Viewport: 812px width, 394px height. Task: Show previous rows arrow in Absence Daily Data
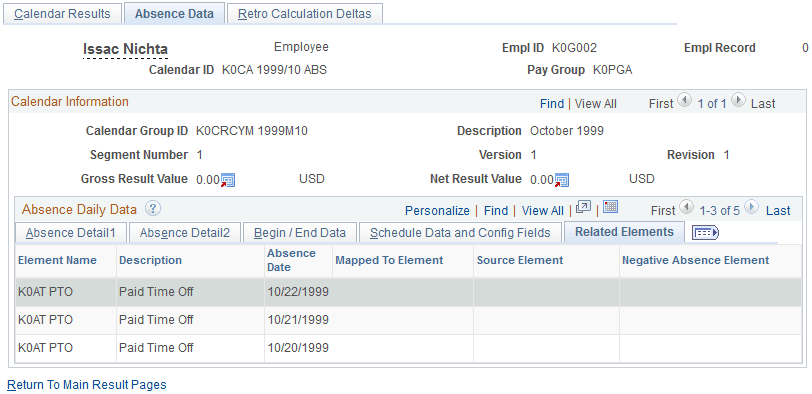pos(687,207)
